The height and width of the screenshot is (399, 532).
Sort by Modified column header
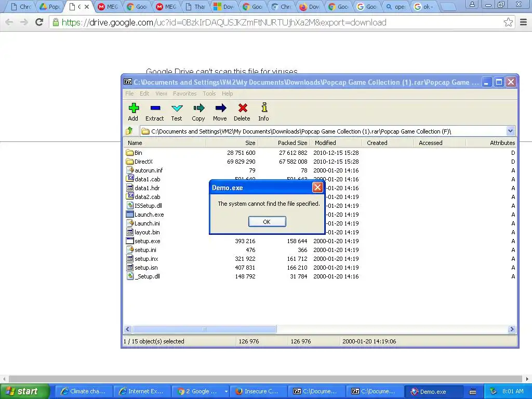[336, 143]
